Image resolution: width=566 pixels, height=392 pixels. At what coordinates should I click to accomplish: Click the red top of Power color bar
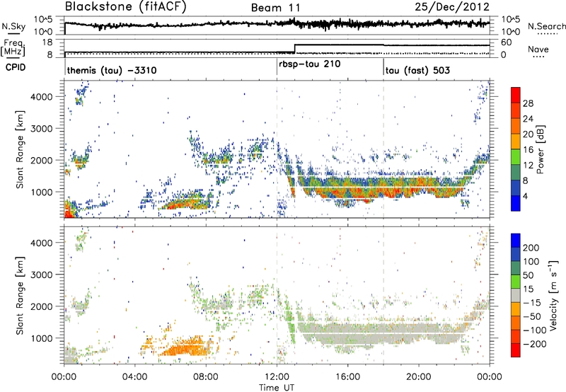[516, 95]
